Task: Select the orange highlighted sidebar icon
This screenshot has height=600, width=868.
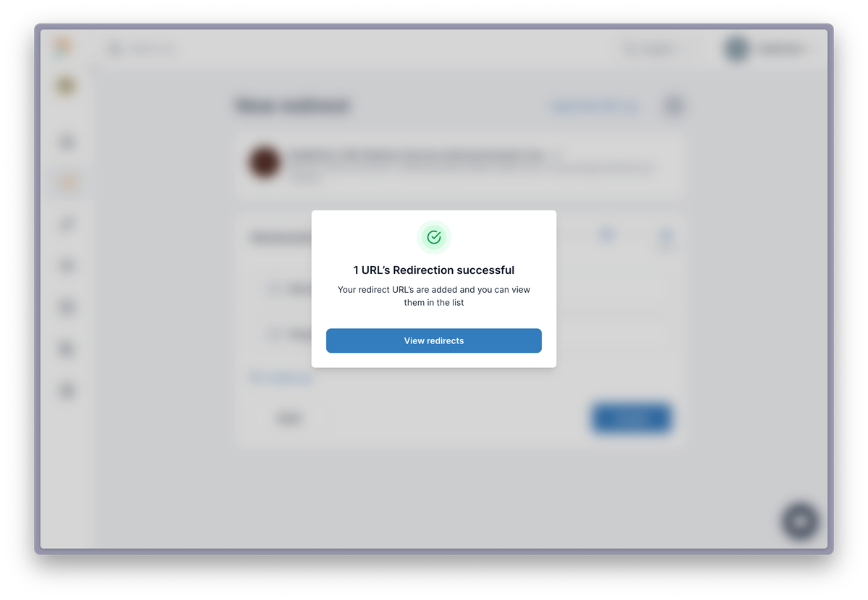Action: pos(67,184)
